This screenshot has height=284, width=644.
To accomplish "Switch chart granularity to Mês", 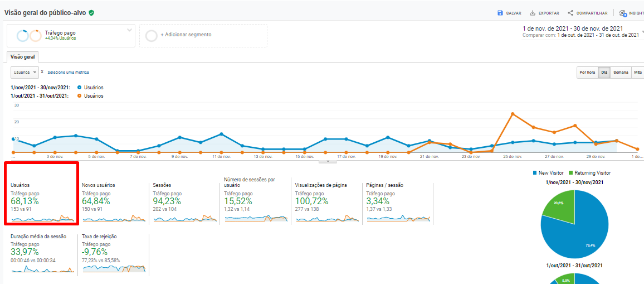I will coord(637,73).
